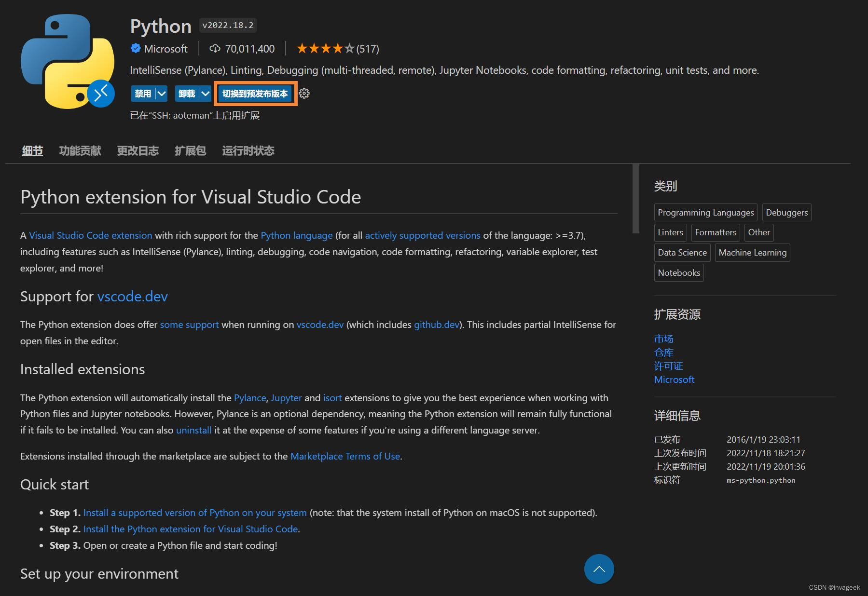Select the Data Science category tag
The height and width of the screenshot is (596, 868).
click(x=682, y=253)
